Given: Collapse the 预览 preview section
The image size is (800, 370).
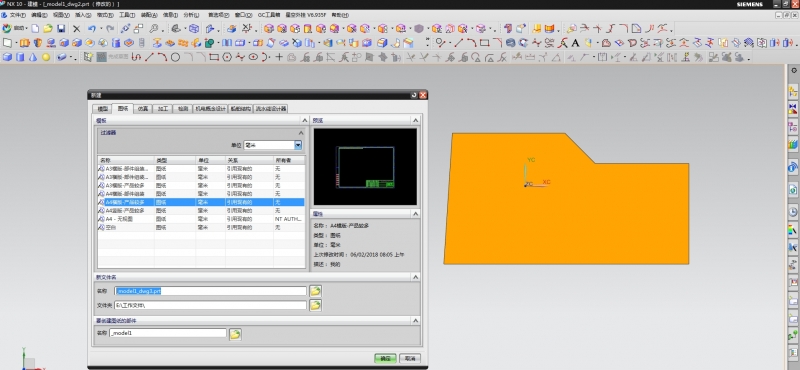Looking at the screenshot, I should click(x=415, y=120).
